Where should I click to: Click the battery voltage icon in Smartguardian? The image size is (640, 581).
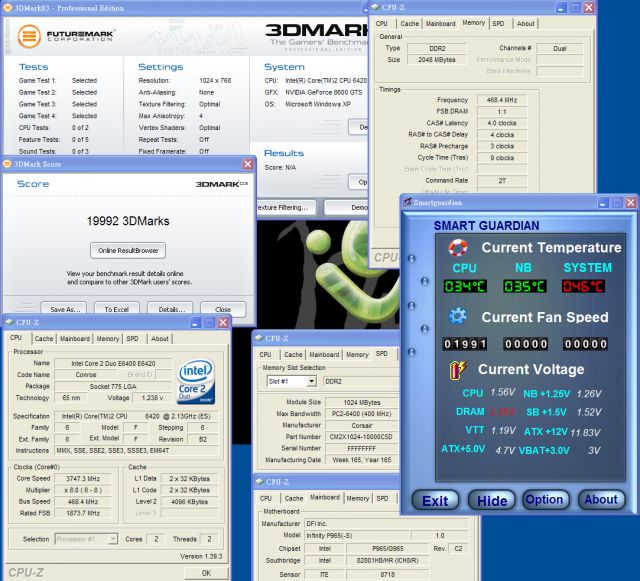coord(458,370)
